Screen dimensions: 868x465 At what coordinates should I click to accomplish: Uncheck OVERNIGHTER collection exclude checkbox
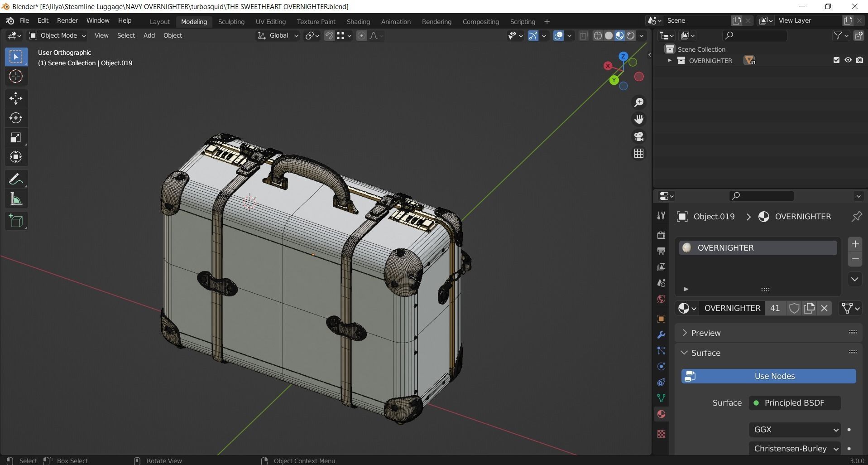[836, 60]
